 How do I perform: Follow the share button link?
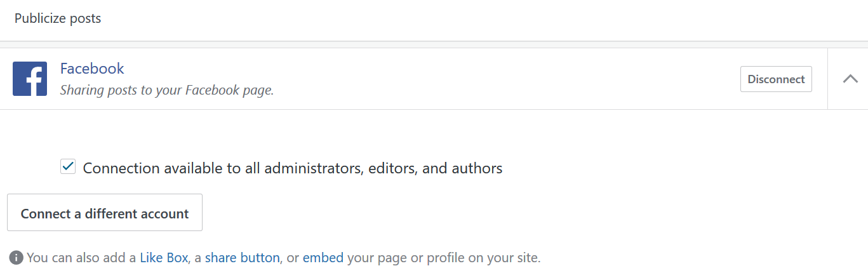(x=242, y=258)
